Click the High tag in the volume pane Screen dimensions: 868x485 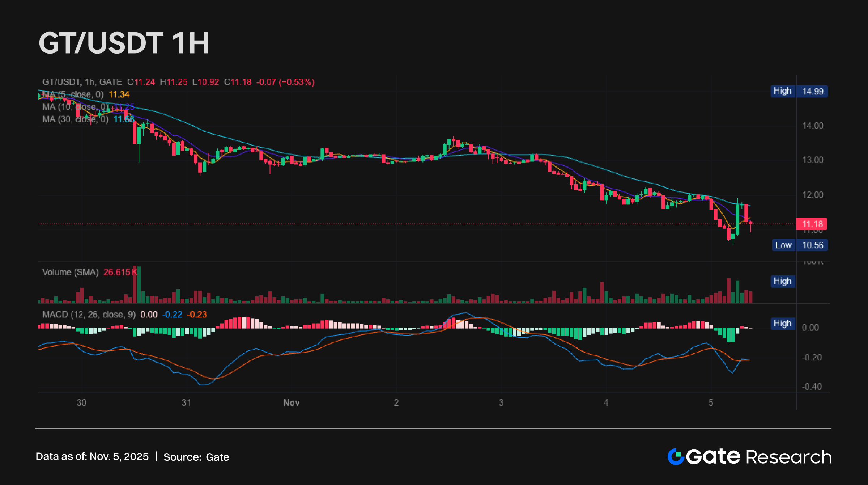[782, 281]
